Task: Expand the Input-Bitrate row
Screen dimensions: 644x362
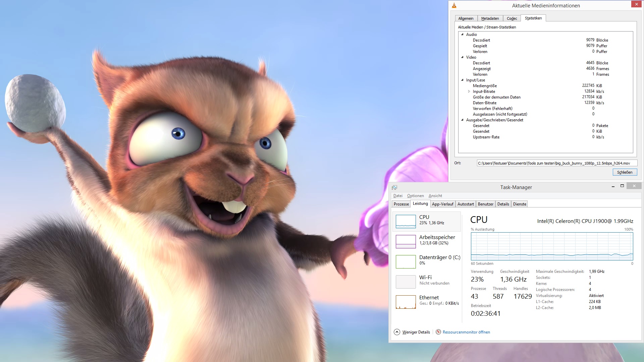Action: coord(469,91)
